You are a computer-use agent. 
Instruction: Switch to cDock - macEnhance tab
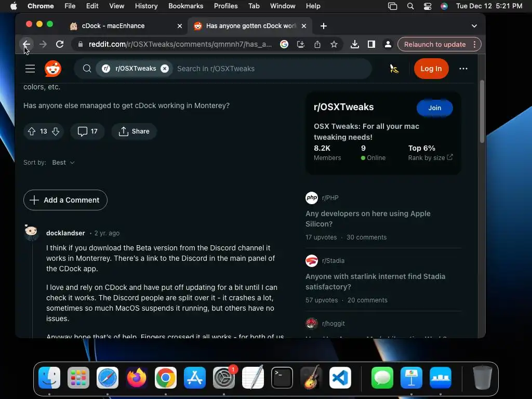(x=113, y=26)
